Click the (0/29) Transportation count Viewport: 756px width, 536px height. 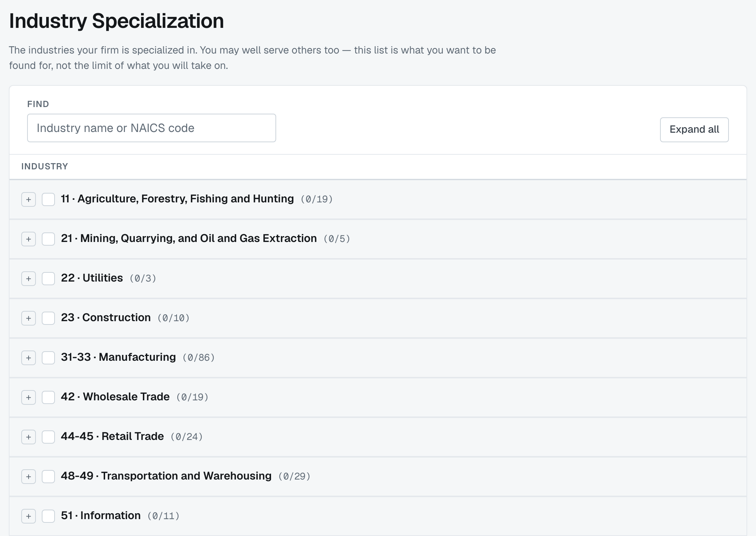[x=294, y=476]
